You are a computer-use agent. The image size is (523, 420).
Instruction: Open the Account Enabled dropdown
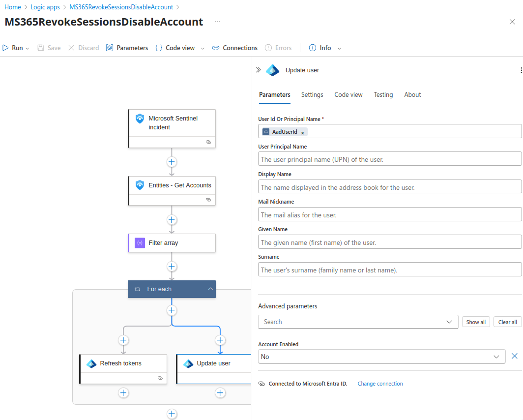(381, 357)
